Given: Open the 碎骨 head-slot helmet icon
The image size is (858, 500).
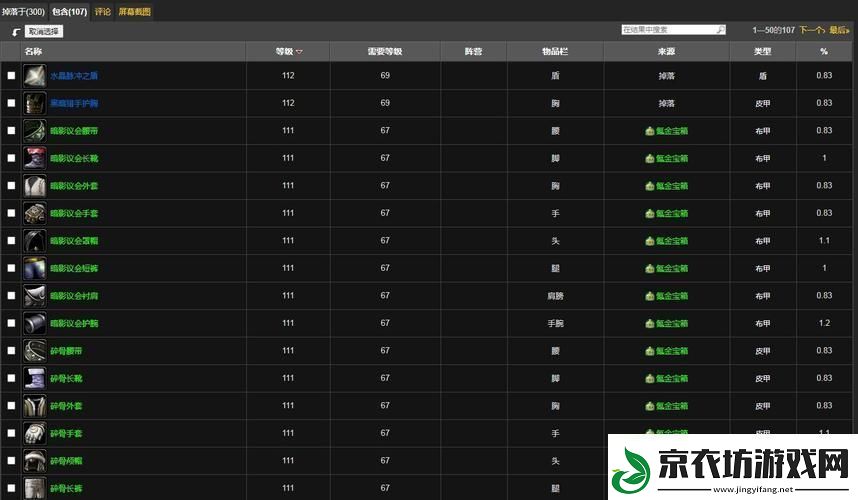Looking at the screenshot, I should tap(34, 461).
